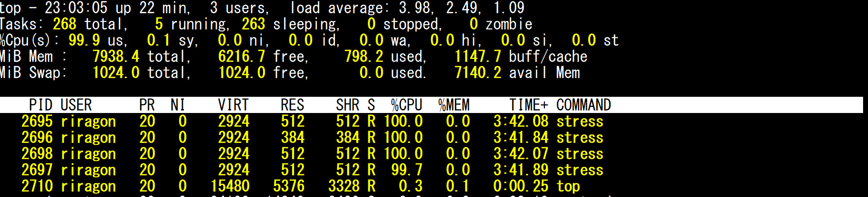Click the COMMAND column header

[x=583, y=105]
